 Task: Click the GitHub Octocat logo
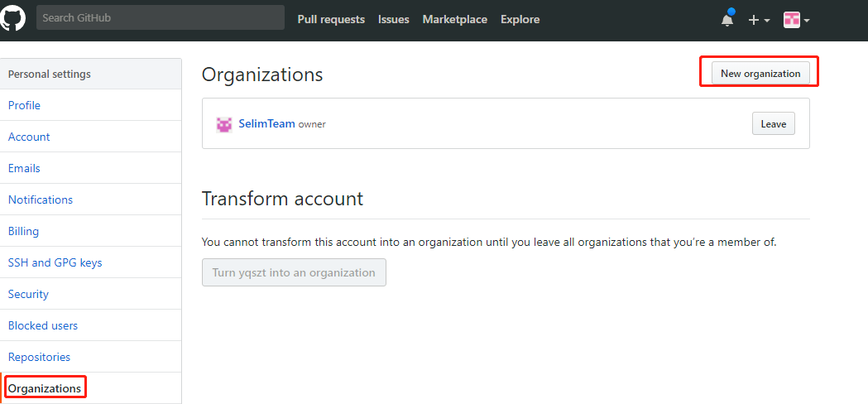click(12, 18)
